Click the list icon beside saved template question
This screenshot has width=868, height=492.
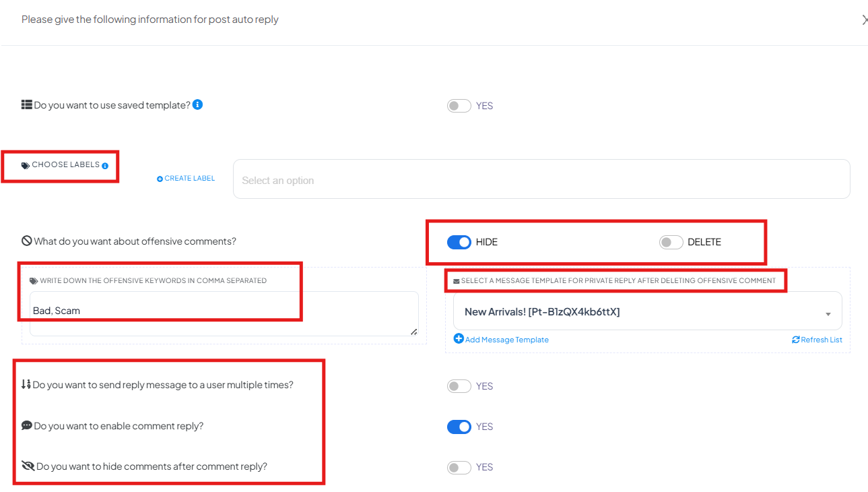(x=27, y=105)
